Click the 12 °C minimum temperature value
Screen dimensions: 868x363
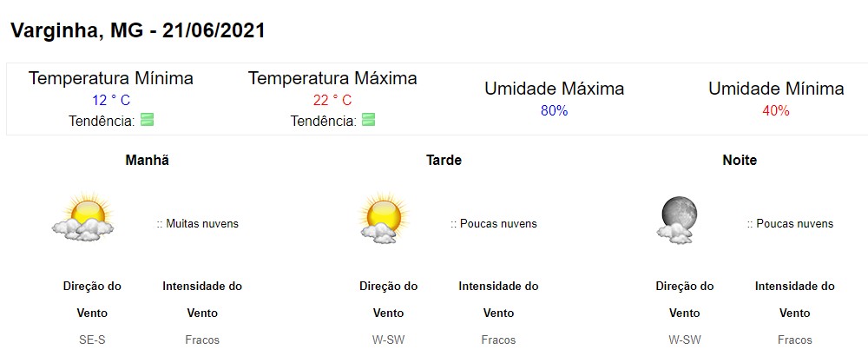[x=111, y=101]
